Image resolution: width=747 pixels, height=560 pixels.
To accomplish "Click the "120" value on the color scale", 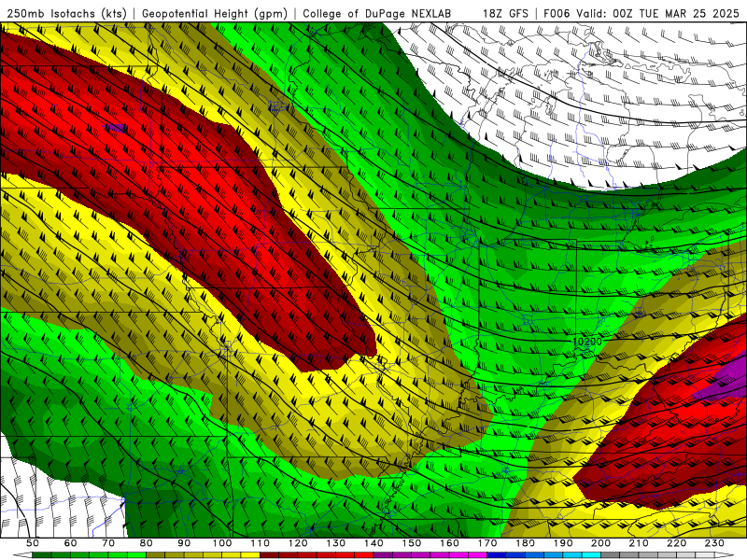I will point(298,543).
